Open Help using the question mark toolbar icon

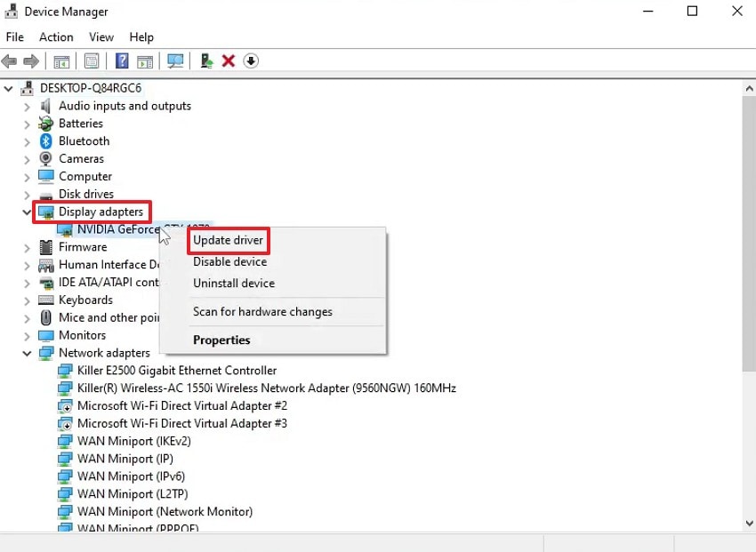[122, 60]
